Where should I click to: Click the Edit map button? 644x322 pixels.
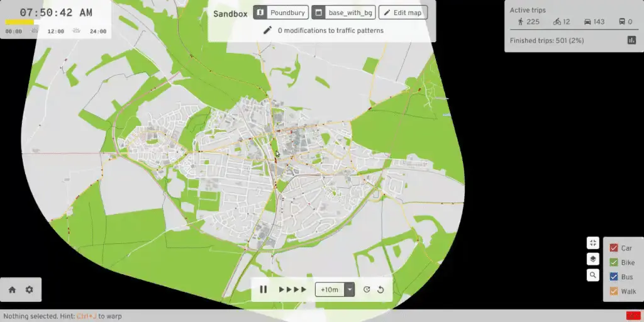click(403, 13)
